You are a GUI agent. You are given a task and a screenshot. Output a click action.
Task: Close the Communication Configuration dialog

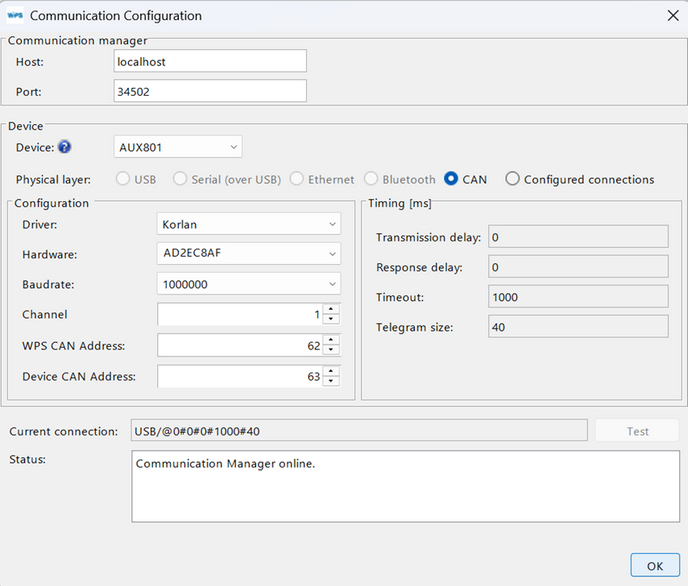(670, 15)
